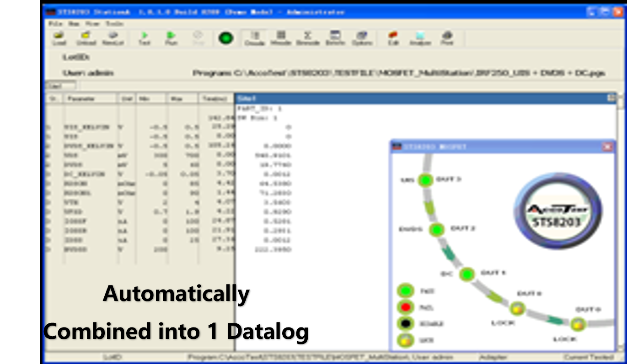Click the green DUT 1 station node
Image resolution: width=627 pixels, height=364 pixels.
(x=466, y=274)
